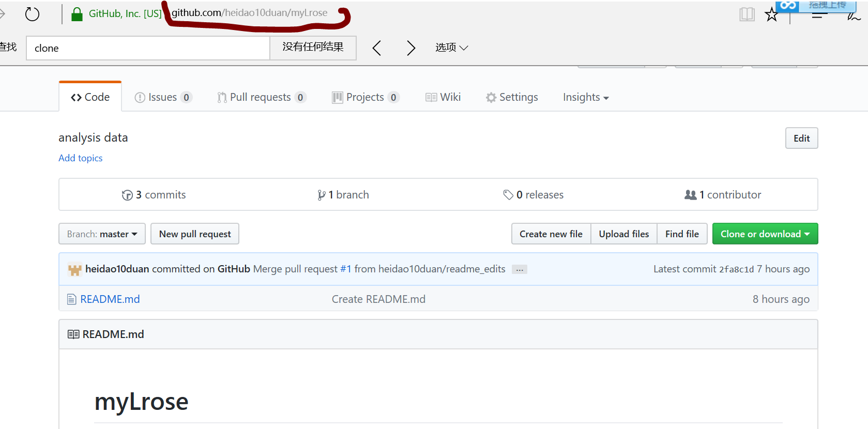
Task: Click the myLrose README heading
Action: [x=142, y=402]
